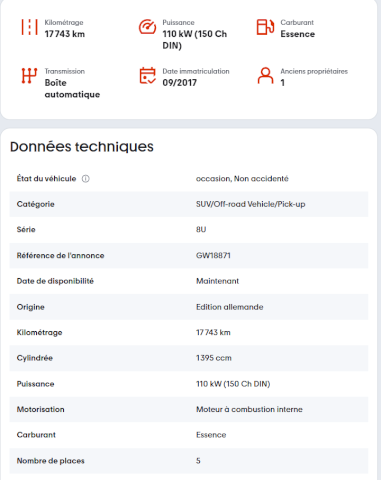The width and height of the screenshot is (381, 480).
Task: Click the 'État du véhicule' row label
Action: pos(46,179)
